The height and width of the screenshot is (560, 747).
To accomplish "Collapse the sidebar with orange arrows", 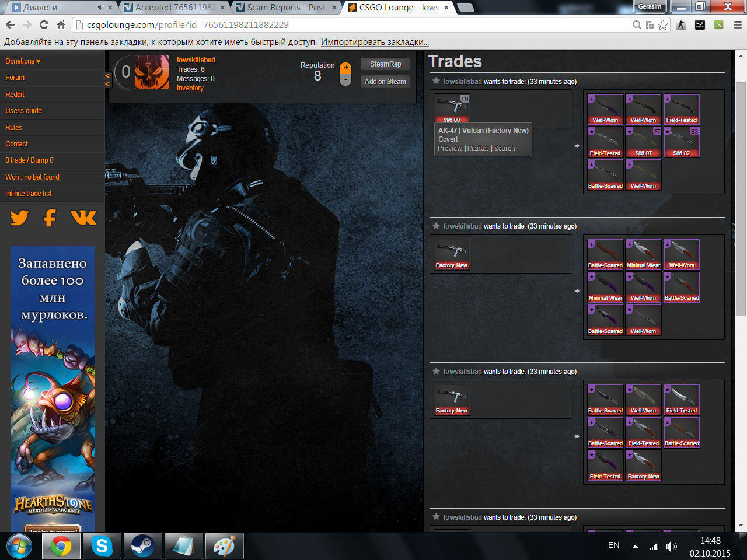I will tap(107, 80).
